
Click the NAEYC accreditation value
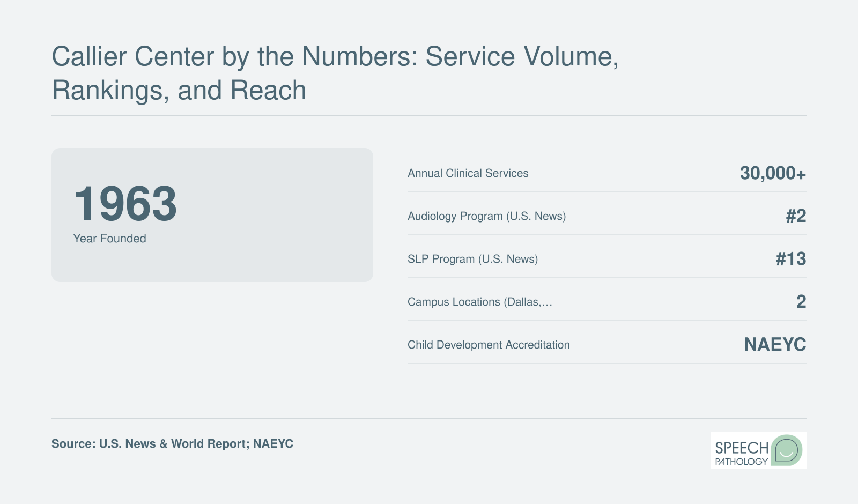pos(775,345)
